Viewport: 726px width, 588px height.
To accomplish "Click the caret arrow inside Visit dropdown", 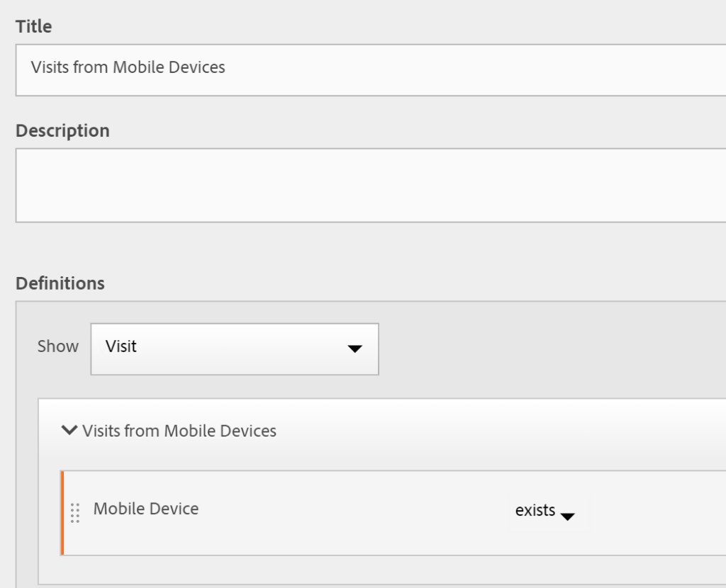I will (x=355, y=349).
